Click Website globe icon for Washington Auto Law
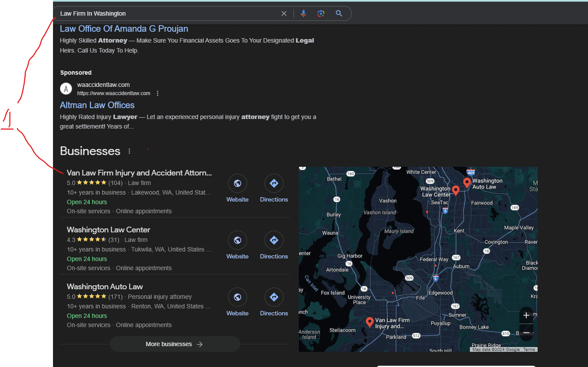 point(238,298)
